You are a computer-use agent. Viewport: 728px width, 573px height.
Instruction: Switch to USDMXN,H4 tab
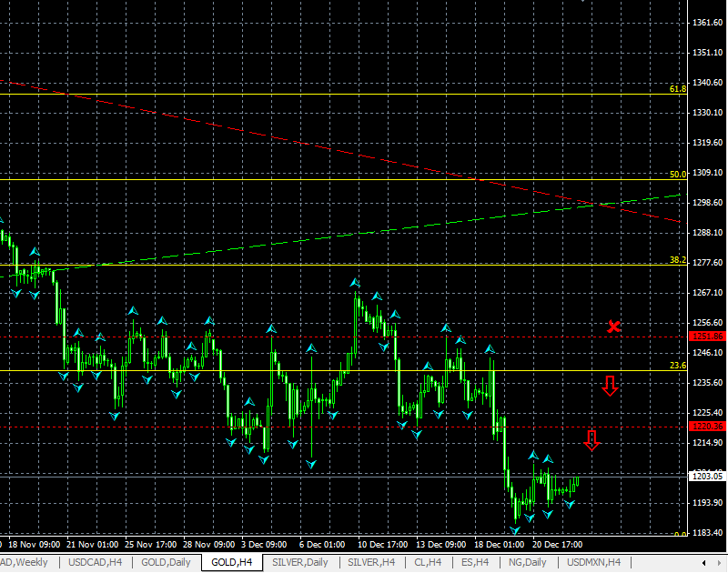(x=593, y=562)
